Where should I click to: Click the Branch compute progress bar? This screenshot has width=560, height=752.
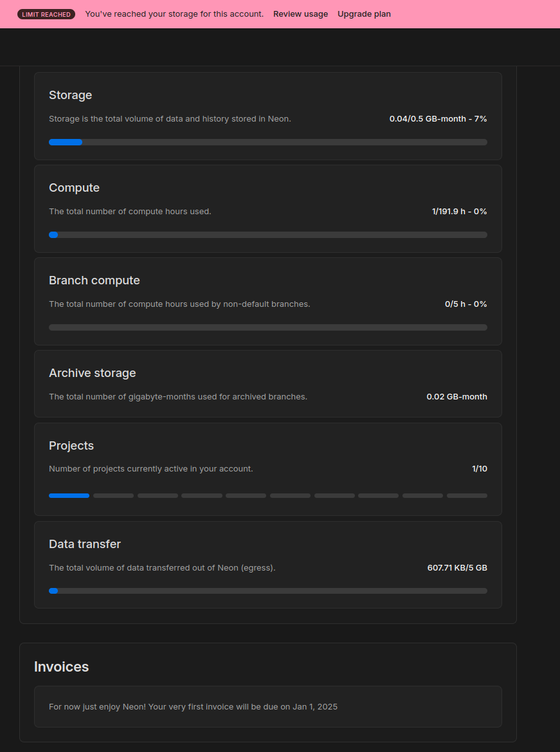(x=267, y=327)
